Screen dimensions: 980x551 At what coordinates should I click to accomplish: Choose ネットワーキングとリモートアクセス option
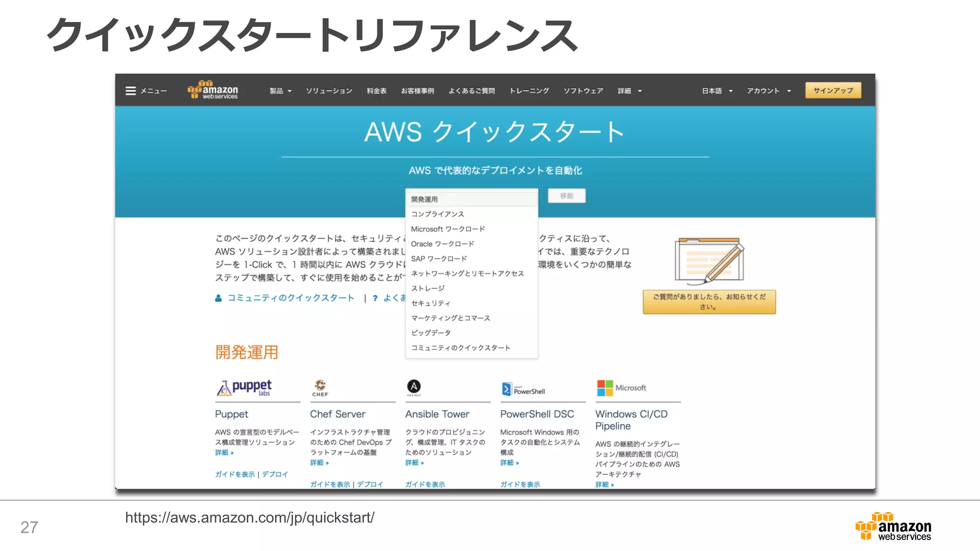[x=471, y=273]
